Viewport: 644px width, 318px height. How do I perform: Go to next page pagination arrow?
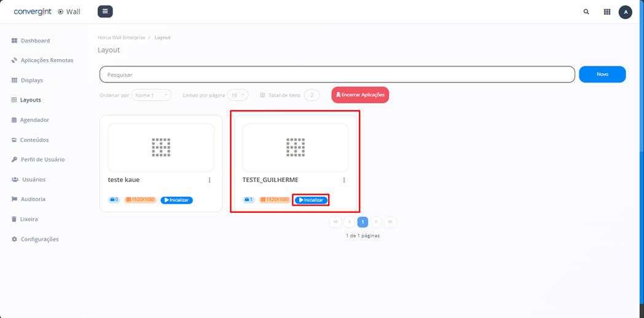point(376,222)
